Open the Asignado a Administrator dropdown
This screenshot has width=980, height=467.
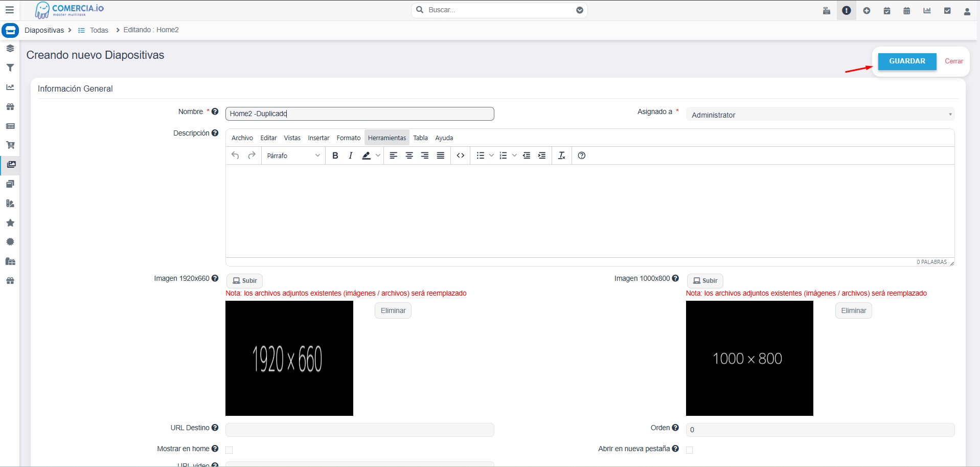pyautogui.click(x=820, y=115)
